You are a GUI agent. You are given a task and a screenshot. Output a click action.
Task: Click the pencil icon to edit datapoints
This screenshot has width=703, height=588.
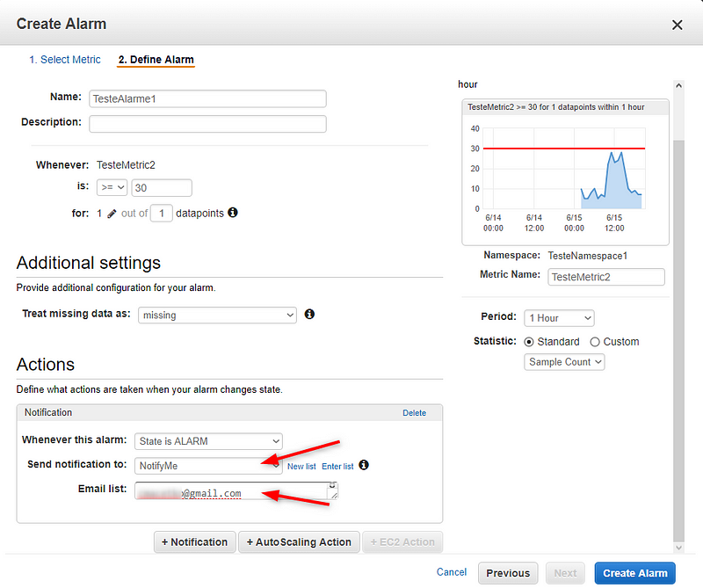[x=112, y=214]
